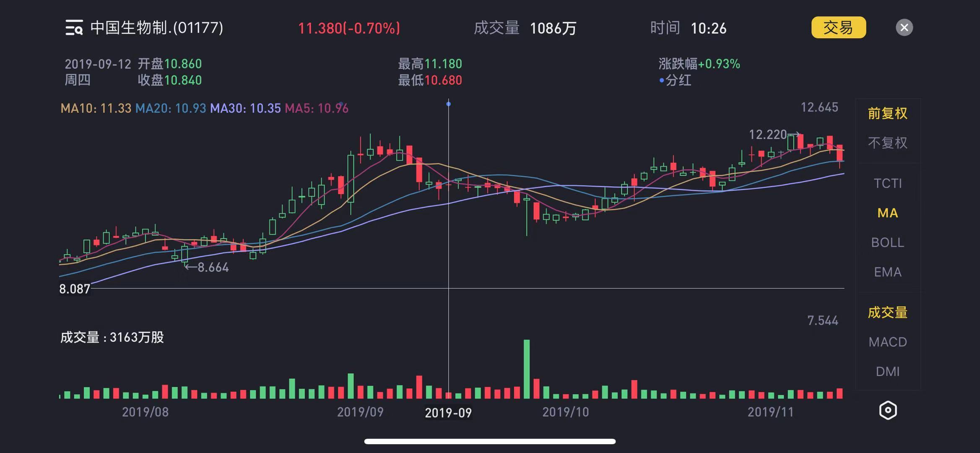Close the landscape chart view

pos(904,28)
